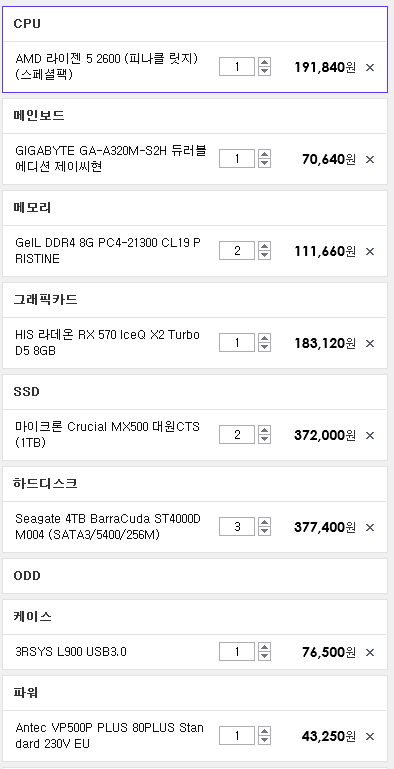The image size is (394, 769).
Task: Open the AMD Ryzen 5 2600 product name
Action: [106, 67]
